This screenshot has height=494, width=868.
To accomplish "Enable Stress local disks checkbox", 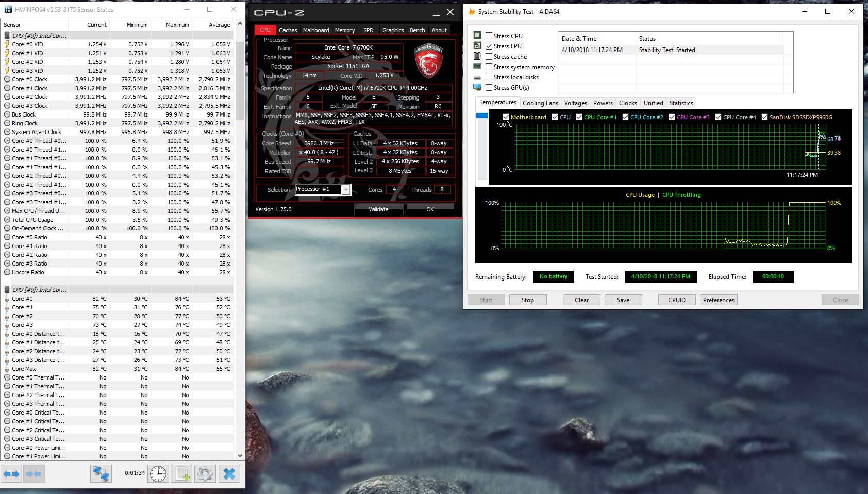I will tap(489, 77).
